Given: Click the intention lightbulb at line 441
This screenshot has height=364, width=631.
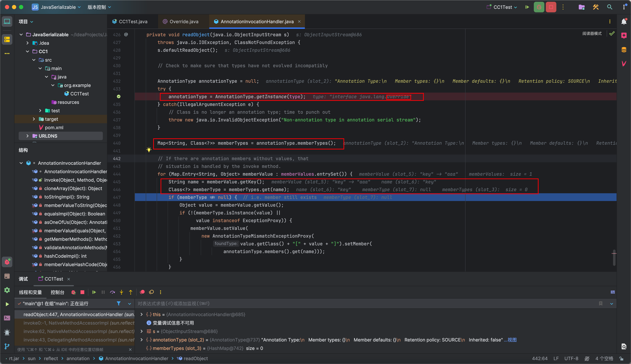Looking at the screenshot, I should tap(149, 150).
